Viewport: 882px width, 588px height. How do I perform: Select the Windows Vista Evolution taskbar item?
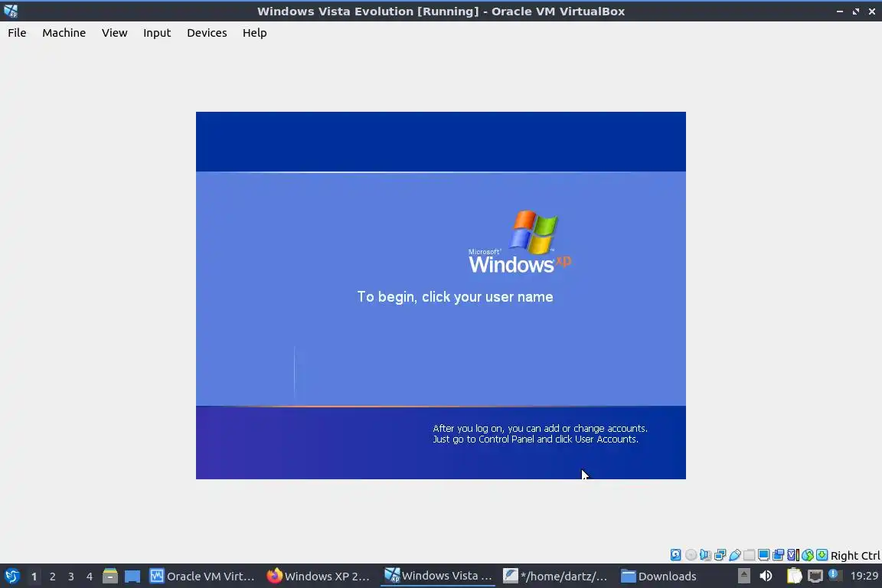[x=438, y=576]
